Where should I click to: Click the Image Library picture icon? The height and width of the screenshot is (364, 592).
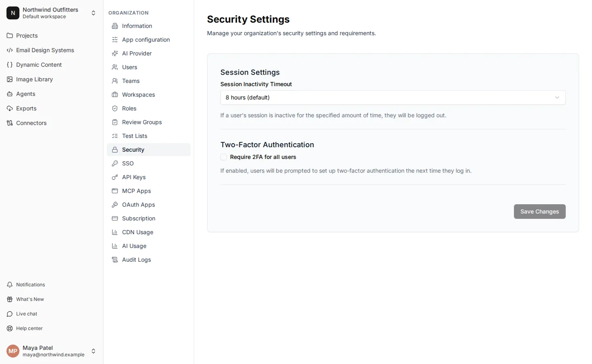[10, 79]
